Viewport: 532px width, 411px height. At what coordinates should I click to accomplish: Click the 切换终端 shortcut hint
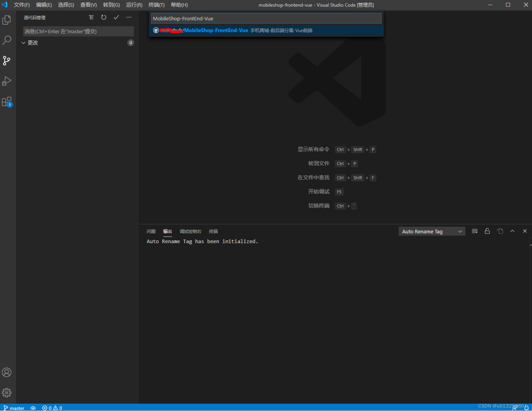[319, 206]
